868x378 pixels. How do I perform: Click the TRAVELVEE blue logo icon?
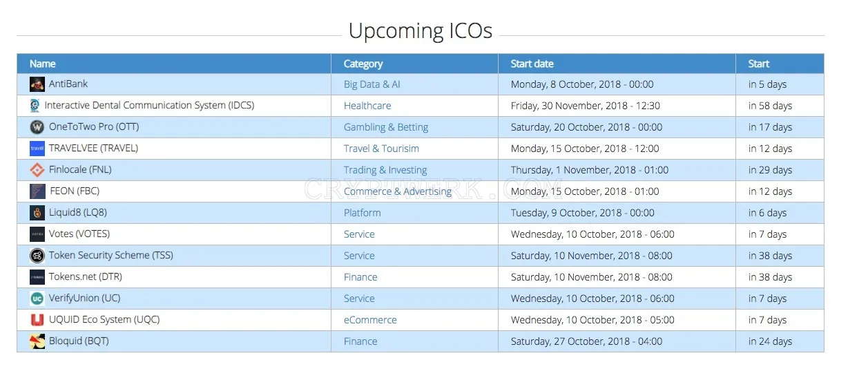tap(37, 149)
